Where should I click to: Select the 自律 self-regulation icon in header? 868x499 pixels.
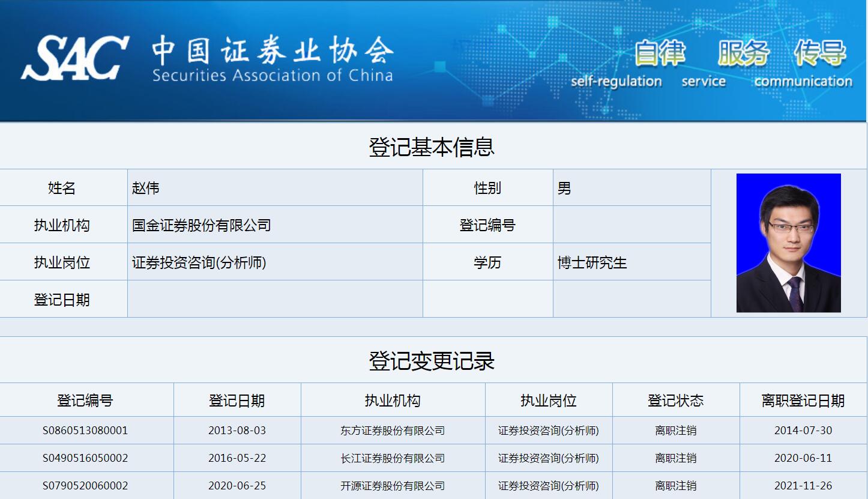click(x=660, y=54)
